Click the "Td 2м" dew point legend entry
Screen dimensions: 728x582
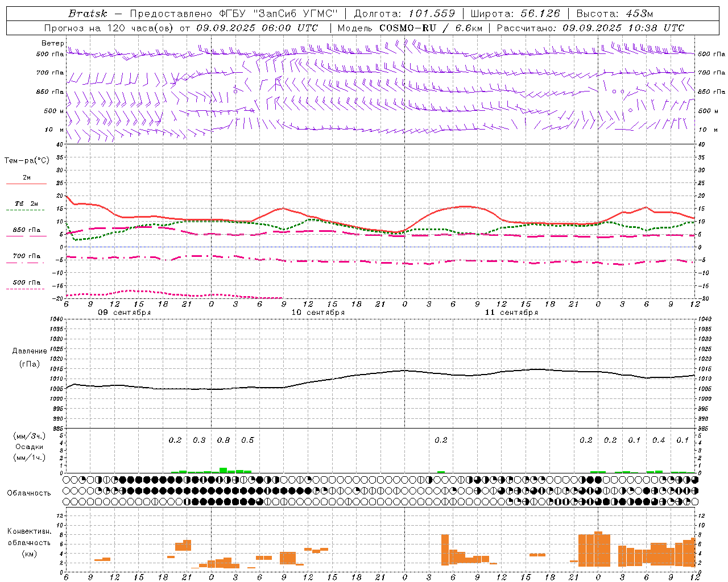[x=26, y=203]
